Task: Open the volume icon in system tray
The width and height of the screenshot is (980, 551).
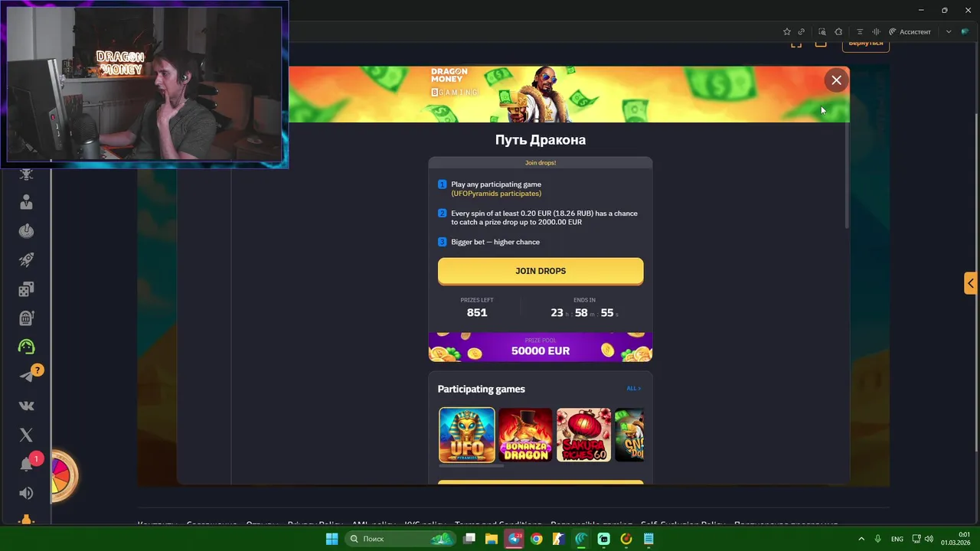Action: [x=928, y=539]
